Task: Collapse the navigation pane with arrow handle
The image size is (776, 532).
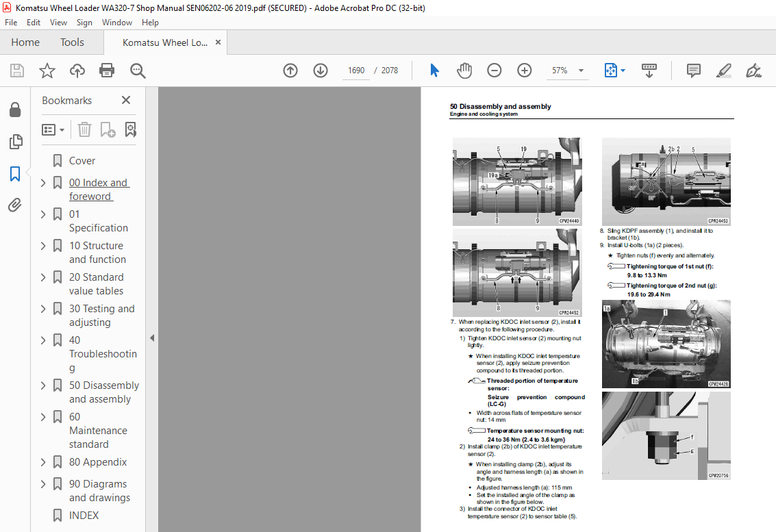Action: pyautogui.click(x=152, y=338)
